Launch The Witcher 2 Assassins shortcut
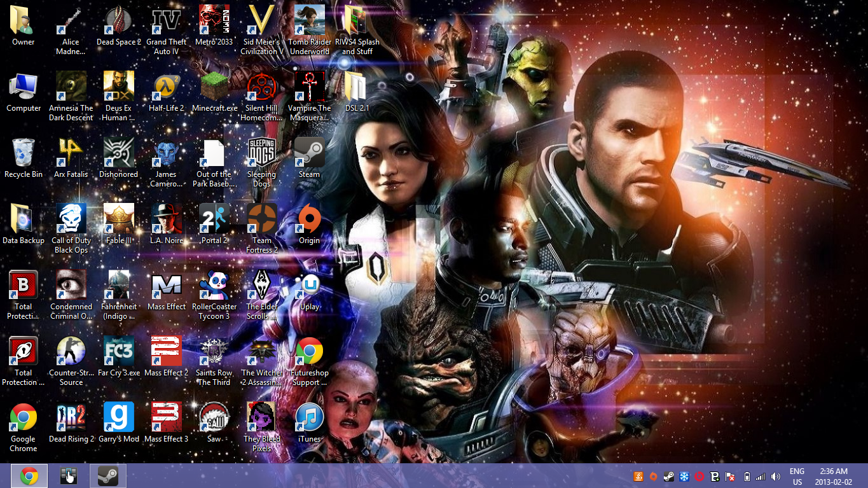This screenshot has height=488, width=868. click(262, 362)
